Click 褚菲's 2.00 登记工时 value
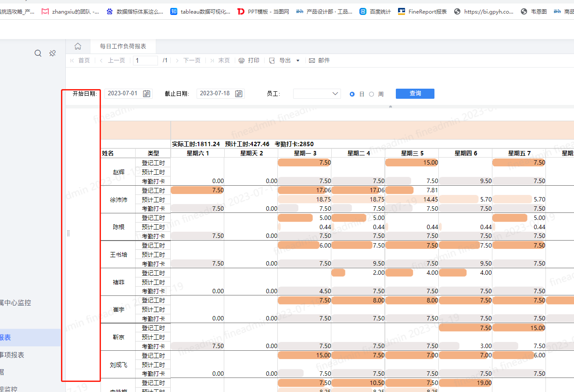Image resolution: width=574 pixels, height=392 pixels. (x=378, y=273)
